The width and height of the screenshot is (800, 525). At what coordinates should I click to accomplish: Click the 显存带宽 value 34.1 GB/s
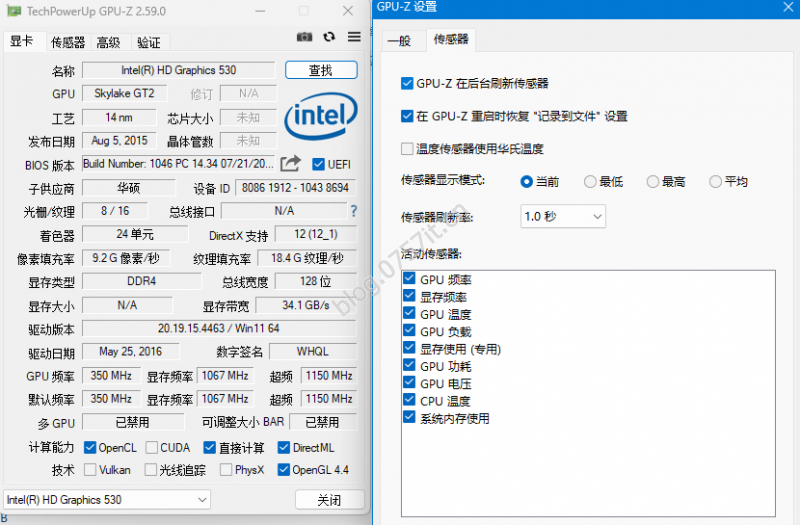306,305
